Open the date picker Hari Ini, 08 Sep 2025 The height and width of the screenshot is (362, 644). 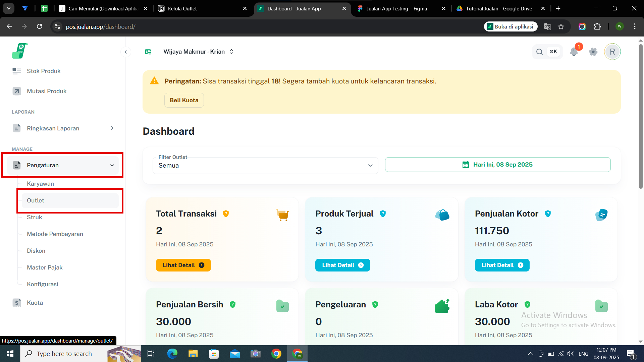497,165
